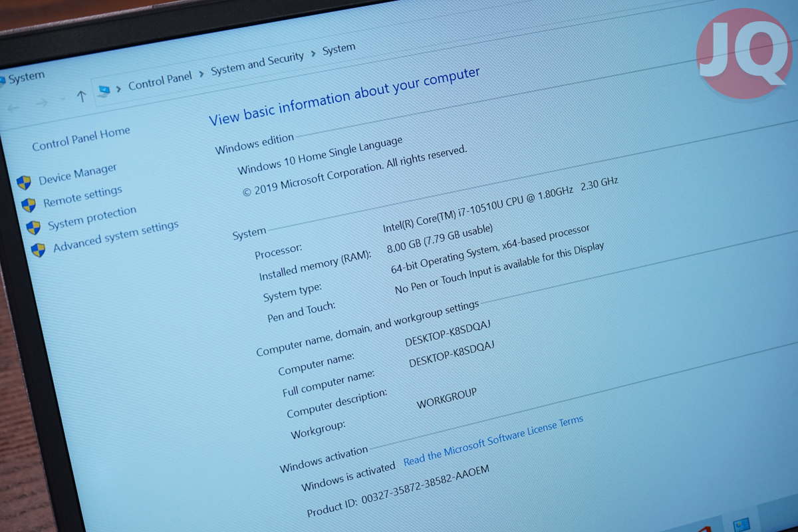Open Remote settings link
Image resolution: width=798 pixels, height=532 pixels.
pyautogui.click(x=82, y=197)
